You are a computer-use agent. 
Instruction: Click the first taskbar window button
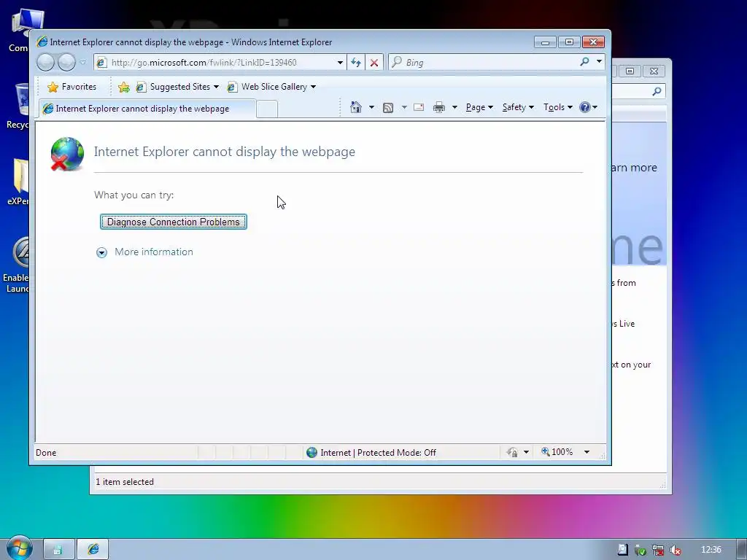58,550
